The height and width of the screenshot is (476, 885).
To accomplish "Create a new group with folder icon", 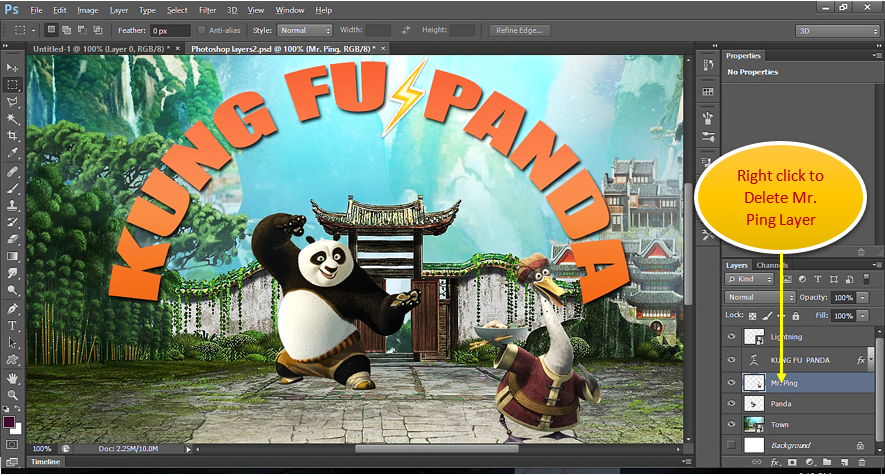I will click(x=826, y=463).
